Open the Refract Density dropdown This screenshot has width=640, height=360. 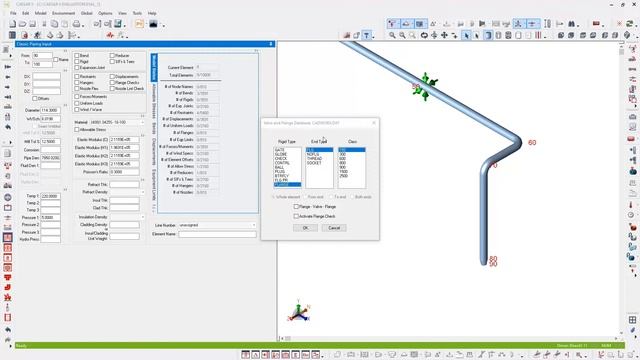click(142, 192)
